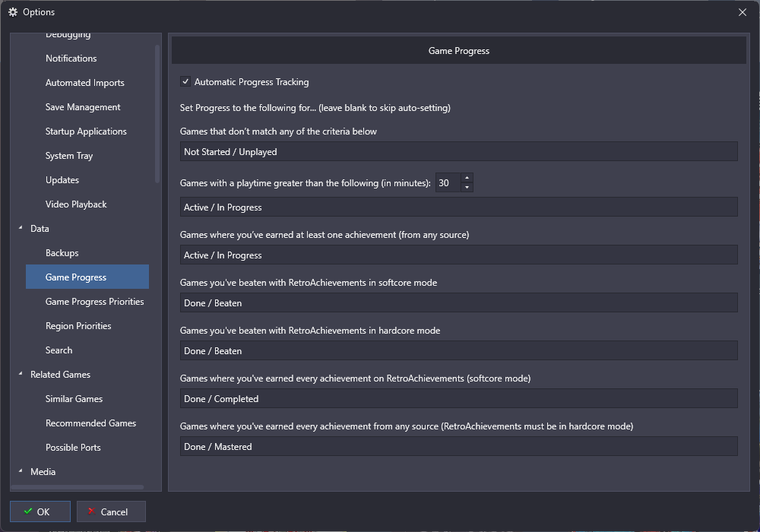This screenshot has width=760, height=532.
Task: Open the softcore beaten Done / Beaten dropdown
Action: (x=458, y=302)
